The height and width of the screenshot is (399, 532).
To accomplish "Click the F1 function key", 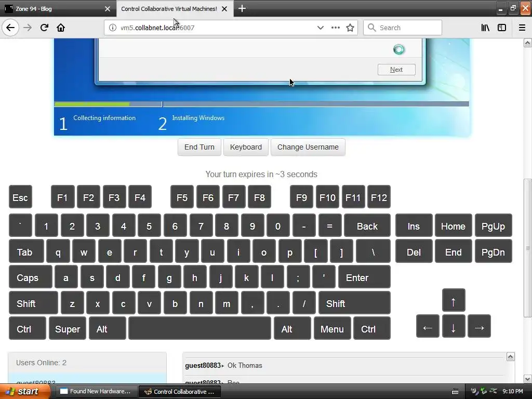I will (x=62, y=197).
